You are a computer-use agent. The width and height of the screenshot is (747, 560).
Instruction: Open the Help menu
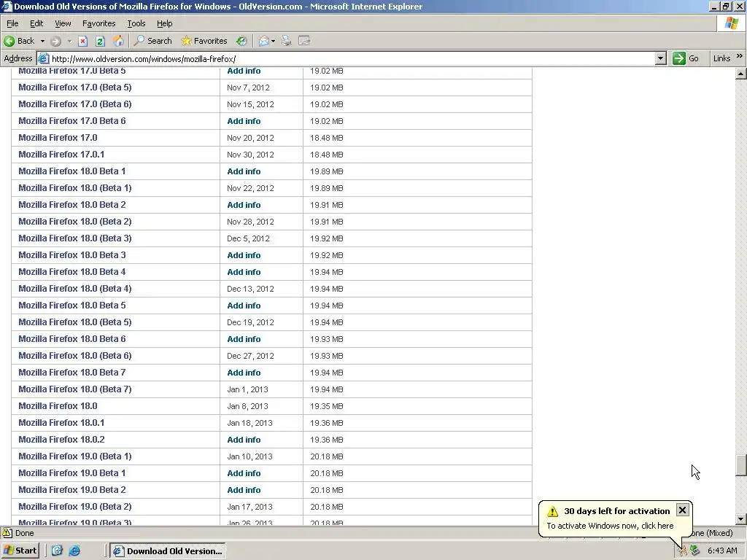pyautogui.click(x=164, y=23)
